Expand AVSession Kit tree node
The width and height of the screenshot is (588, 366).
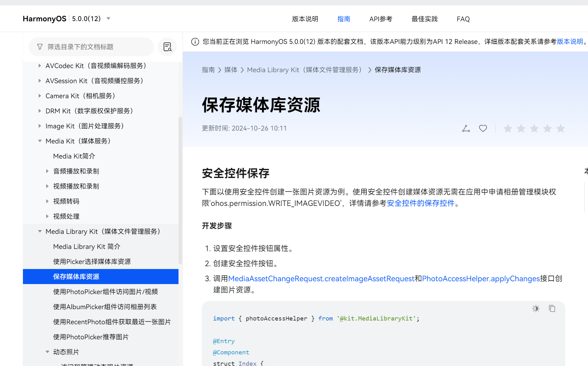coord(40,81)
